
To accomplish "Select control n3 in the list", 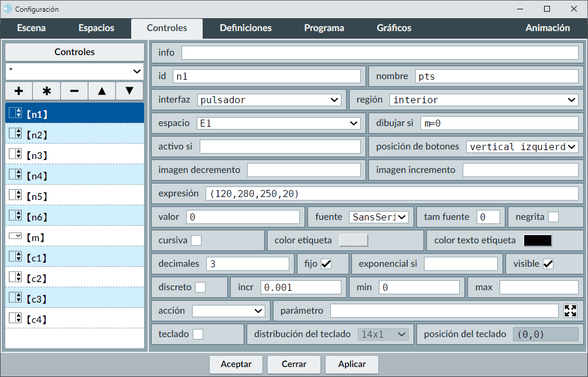I will click(74, 155).
